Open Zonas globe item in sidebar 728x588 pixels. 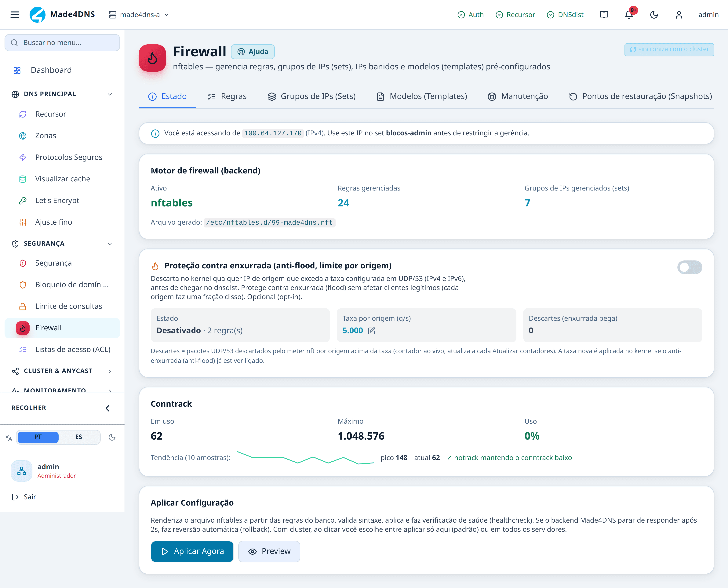(x=62, y=136)
